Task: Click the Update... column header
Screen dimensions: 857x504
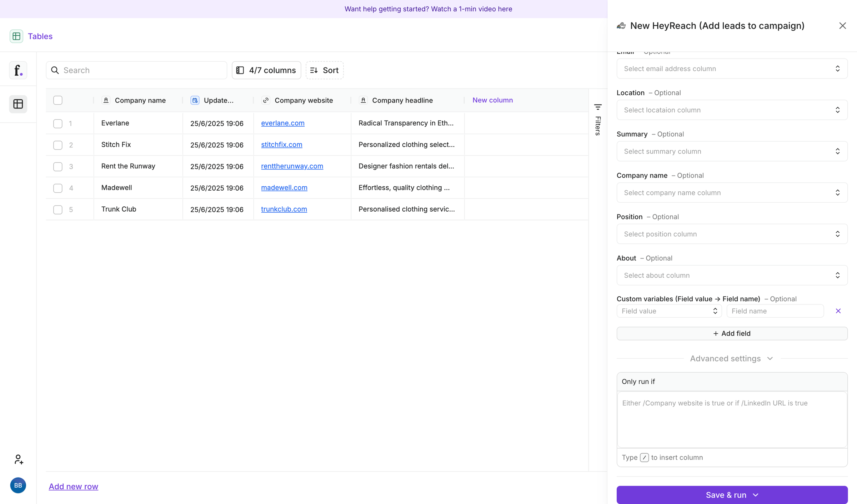Action: click(x=218, y=100)
